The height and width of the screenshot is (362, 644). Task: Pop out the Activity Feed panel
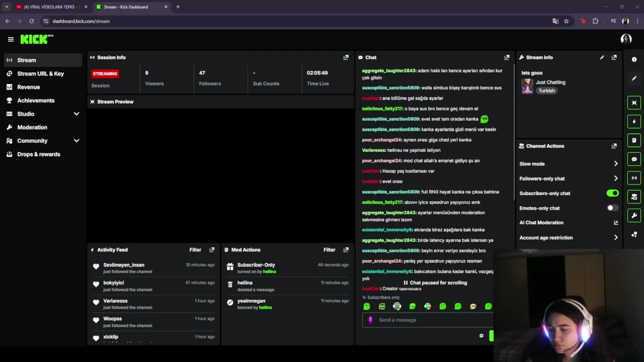point(212,250)
